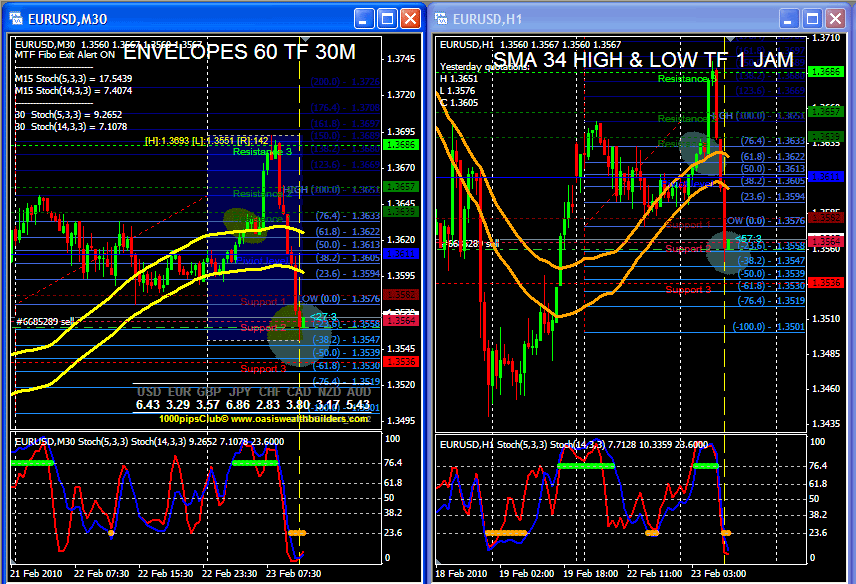856x584 pixels.
Task: Click the C 1.3605 yesterday close value
Action: [459, 103]
